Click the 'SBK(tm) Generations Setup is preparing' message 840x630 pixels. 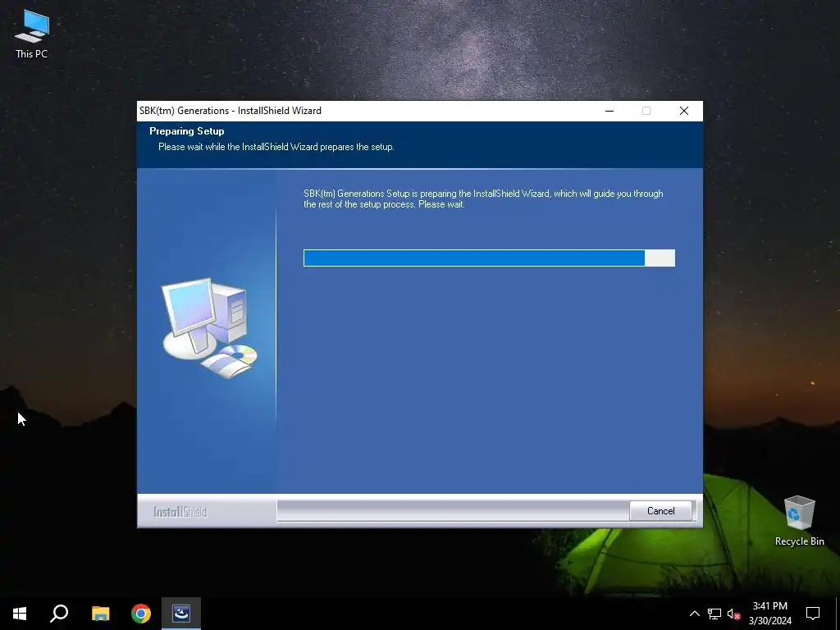coord(483,199)
